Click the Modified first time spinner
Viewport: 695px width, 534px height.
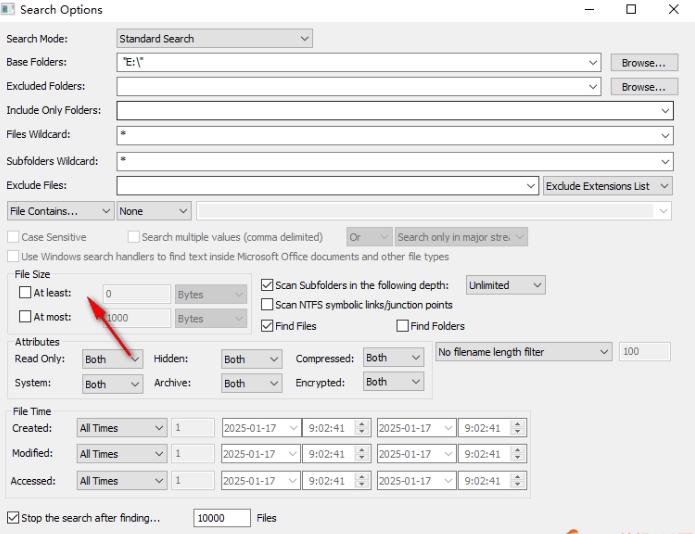tap(362, 454)
